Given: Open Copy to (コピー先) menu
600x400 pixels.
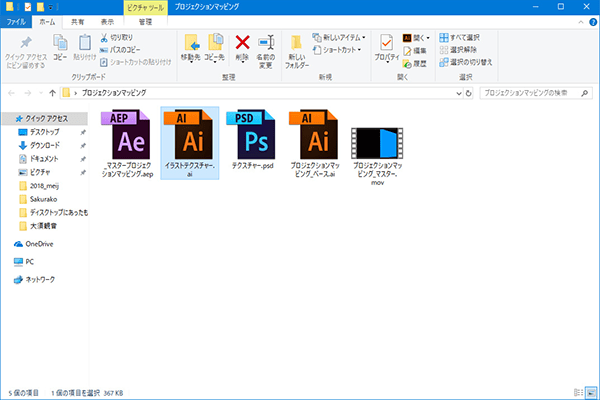Looking at the screenshot, I should point(215,49).
